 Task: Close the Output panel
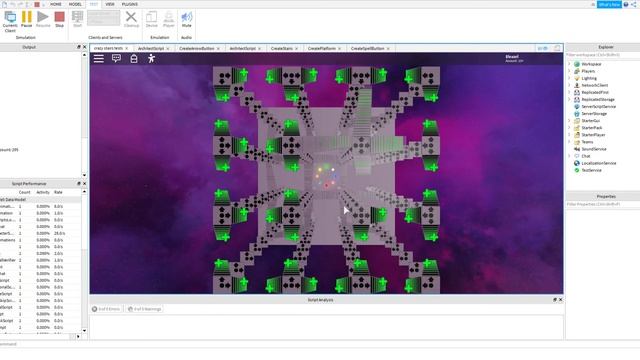click(84, 47)
